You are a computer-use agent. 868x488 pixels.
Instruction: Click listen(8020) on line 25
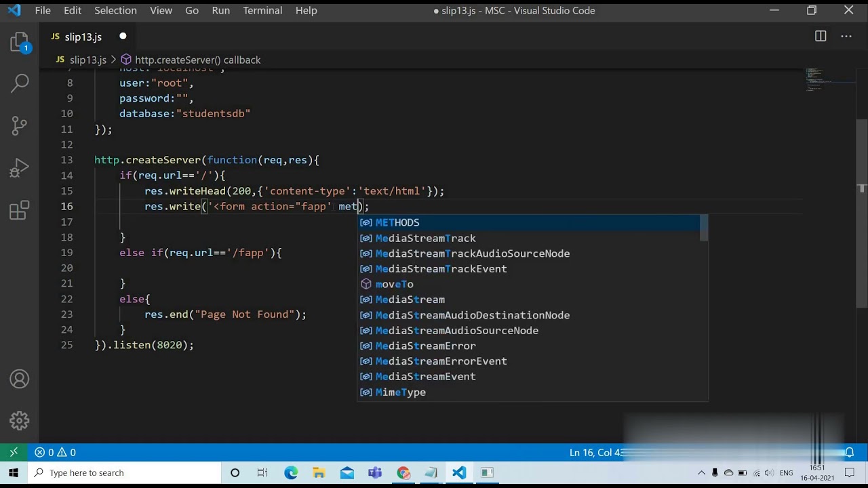pyautogui.click(x=150, y=345)
